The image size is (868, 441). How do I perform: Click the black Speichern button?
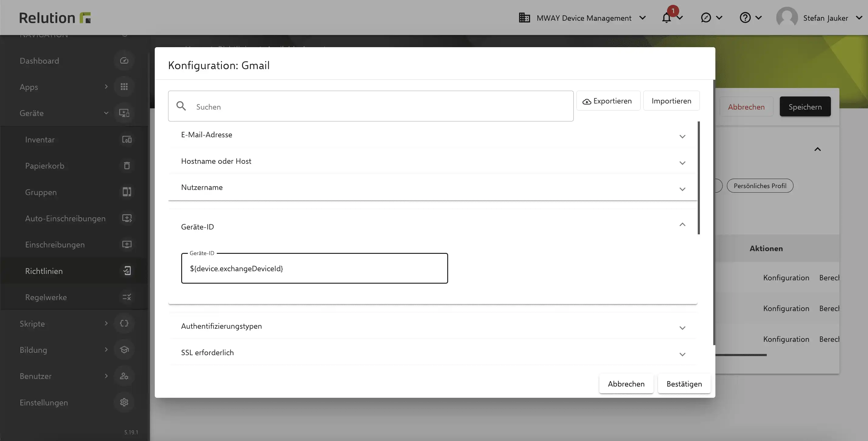pyautogui.click(x=805, y=107)
